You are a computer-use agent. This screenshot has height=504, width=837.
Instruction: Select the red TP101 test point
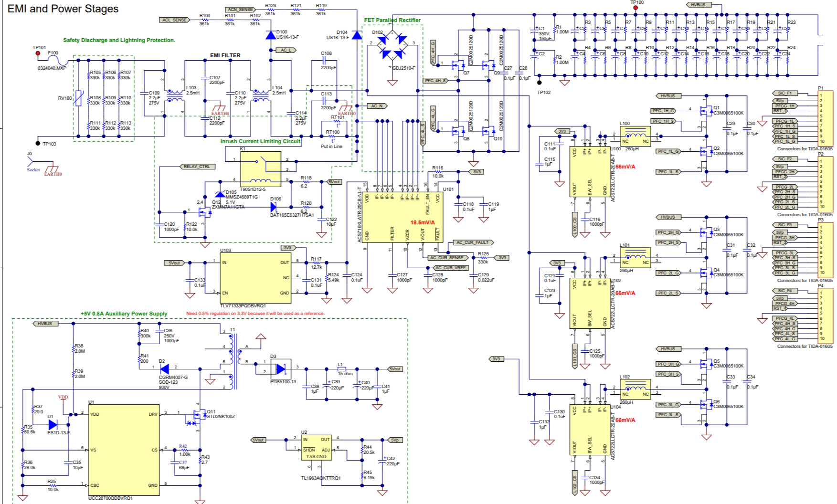tap(38, 54)
